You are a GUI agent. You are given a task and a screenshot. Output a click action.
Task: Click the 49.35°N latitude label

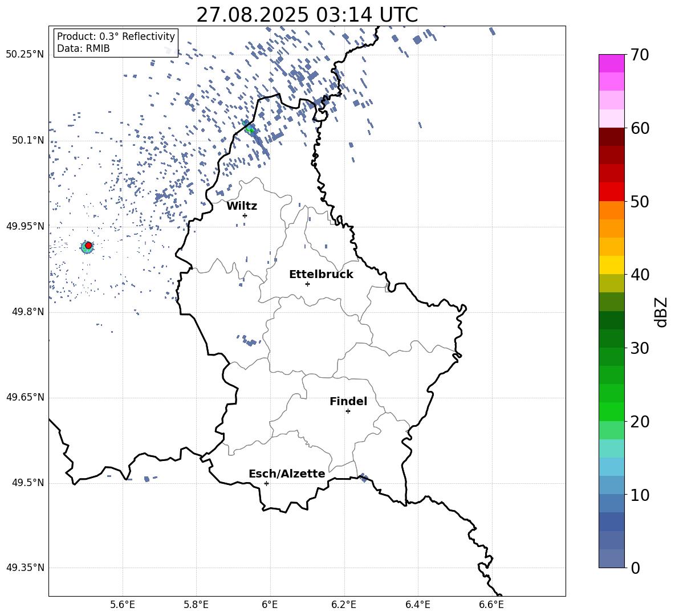(25, 568)
